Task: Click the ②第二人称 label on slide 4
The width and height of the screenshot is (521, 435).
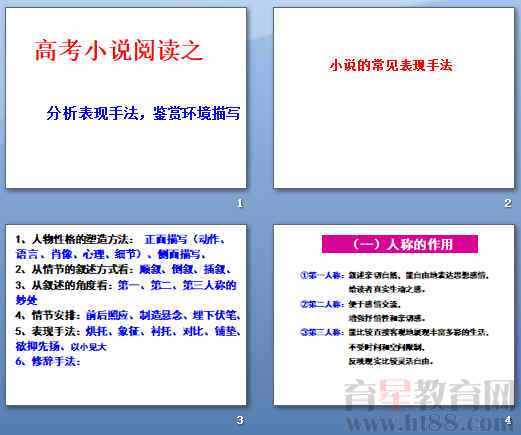Action: pyautogui.click(x=322, y=304)
